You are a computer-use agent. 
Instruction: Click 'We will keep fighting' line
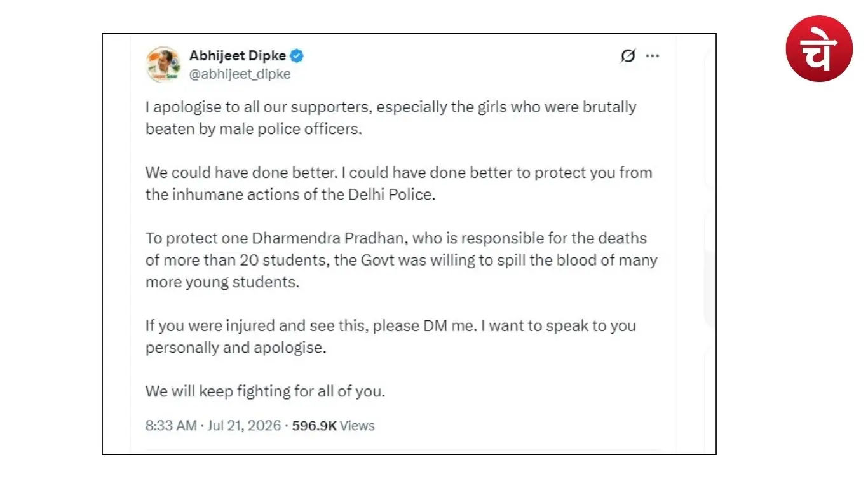coord(266,391)
